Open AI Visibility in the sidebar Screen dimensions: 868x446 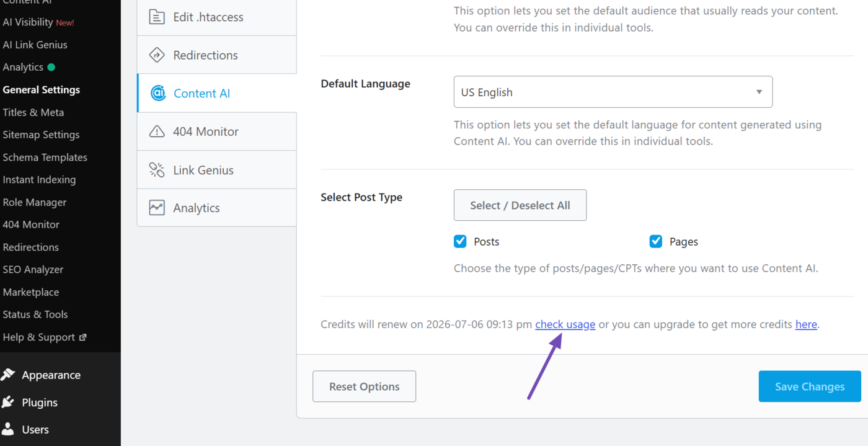28,22
